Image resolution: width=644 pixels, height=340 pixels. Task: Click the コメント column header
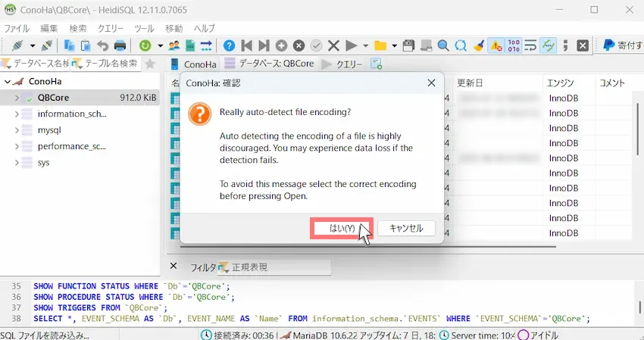point(612,83)
